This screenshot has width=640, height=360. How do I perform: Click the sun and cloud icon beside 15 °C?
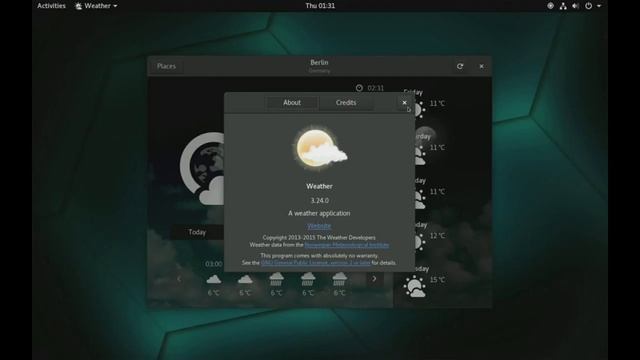[415, 286]
